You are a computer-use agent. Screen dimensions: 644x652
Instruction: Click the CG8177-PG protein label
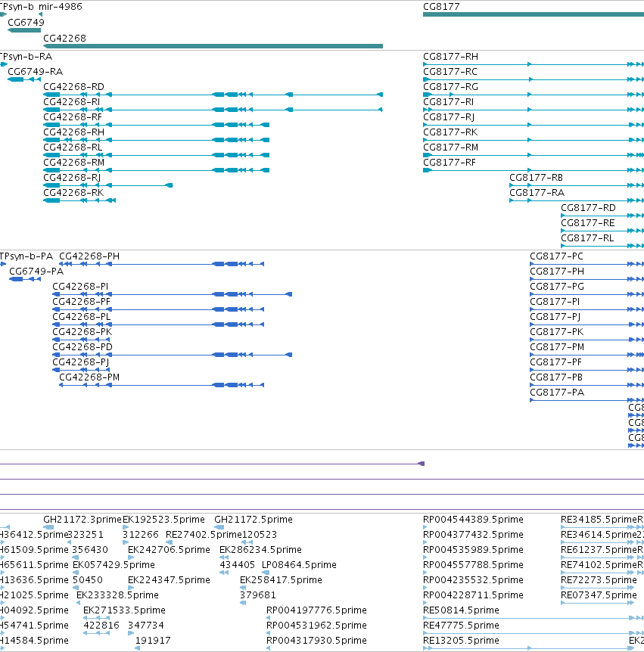pos(557,287)
